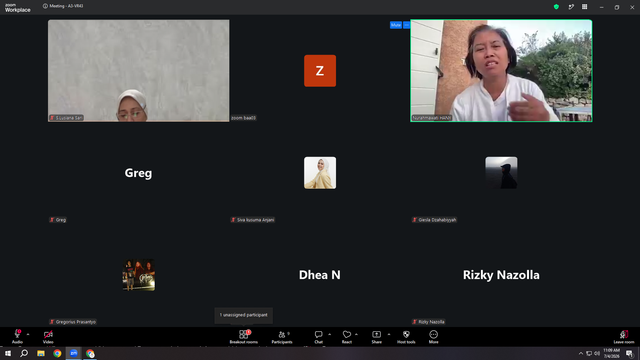The height and width of the screenshot is (360, 640).
Task: Open audio options arrow next to Audio
Action: (x=28, y=334)
